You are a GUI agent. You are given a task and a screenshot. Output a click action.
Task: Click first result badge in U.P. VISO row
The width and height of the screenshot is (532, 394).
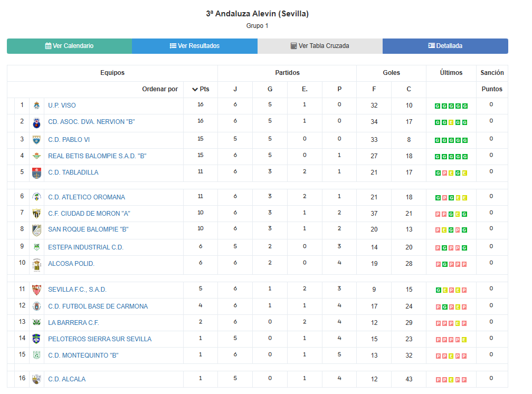click(x=438, y=106)
